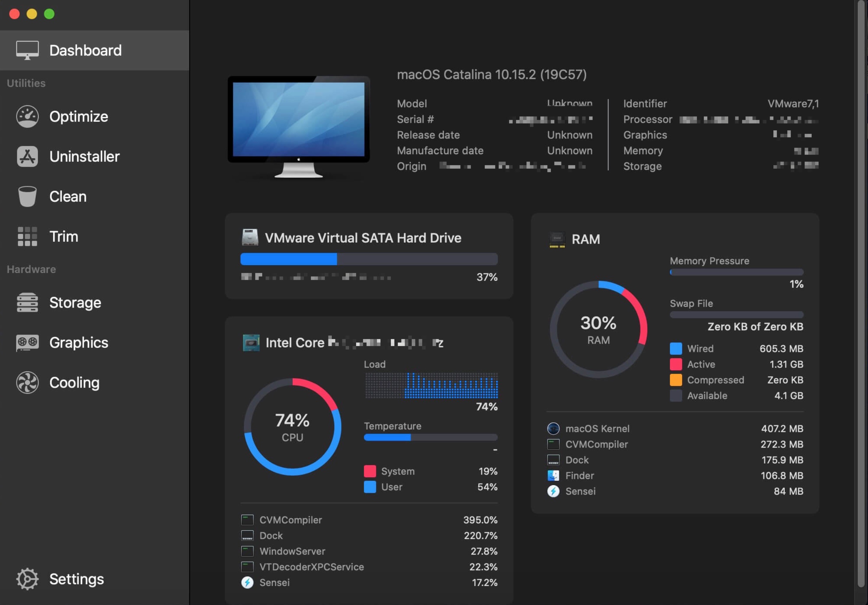This screenshot has height=605, width=868.
Task: Select the Optimize gauge icon
Action: click(27, 117)
